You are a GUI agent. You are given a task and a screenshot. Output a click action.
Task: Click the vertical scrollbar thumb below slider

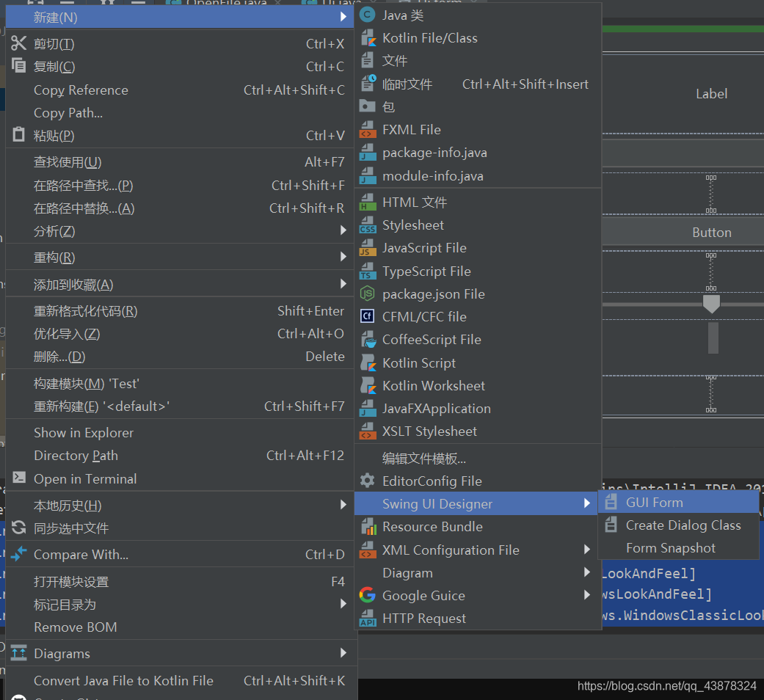[x=713, y=338]
